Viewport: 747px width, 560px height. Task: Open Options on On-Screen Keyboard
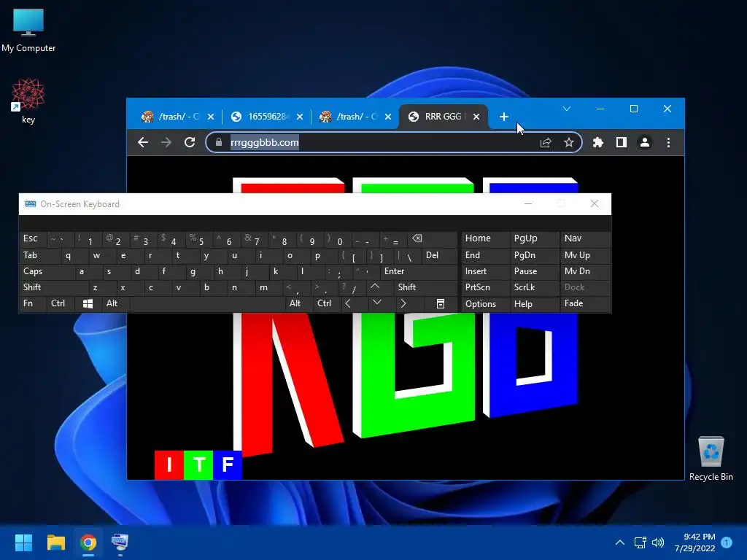pos(485,304)
